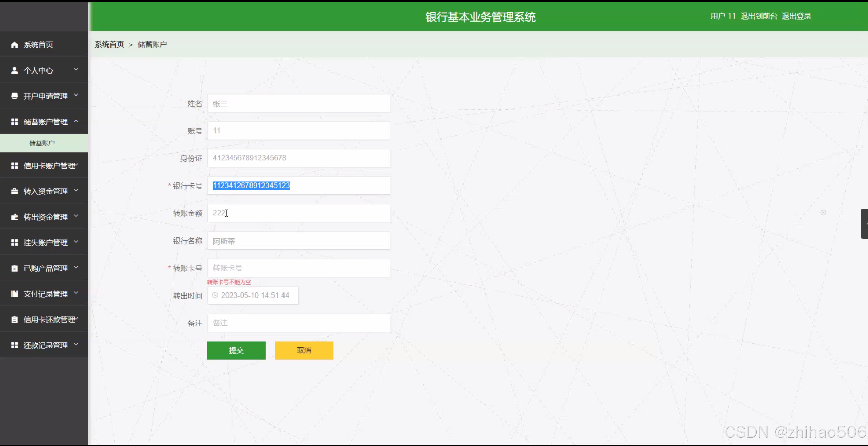Click the briefcase icon for 转入资金管理
The image size is (868, 446).
14,191
